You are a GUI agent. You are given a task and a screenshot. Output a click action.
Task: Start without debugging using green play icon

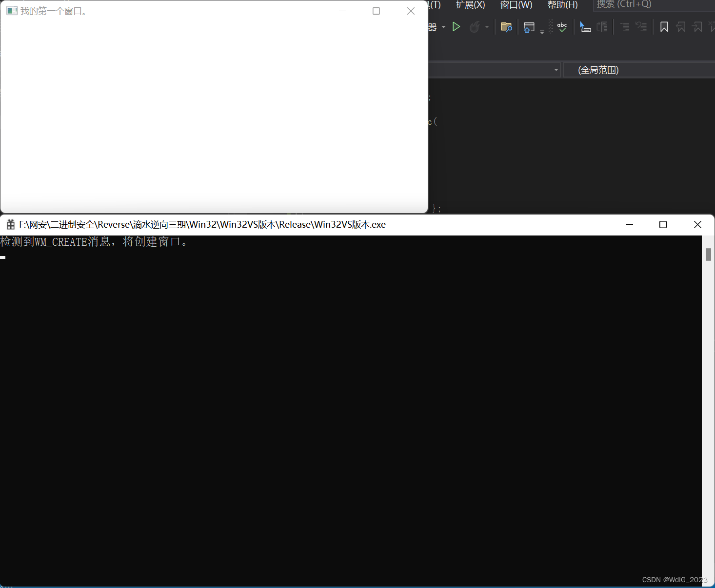456,27
